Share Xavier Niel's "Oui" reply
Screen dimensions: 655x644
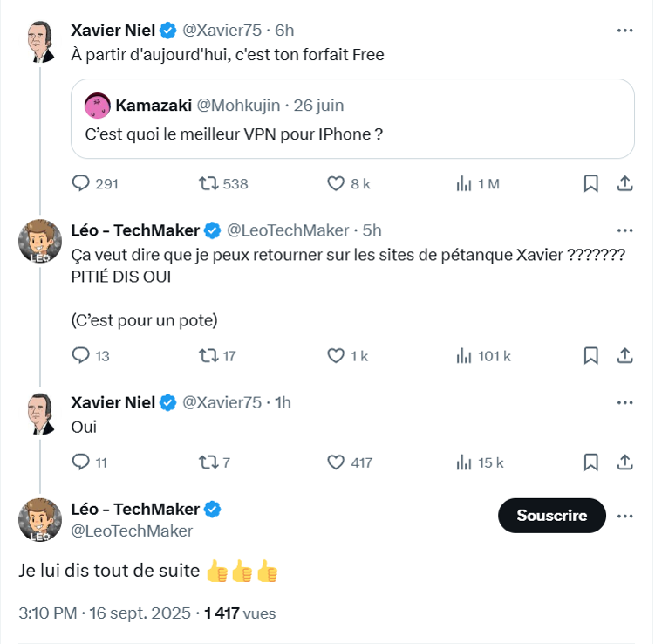click(x=624, y=462)
